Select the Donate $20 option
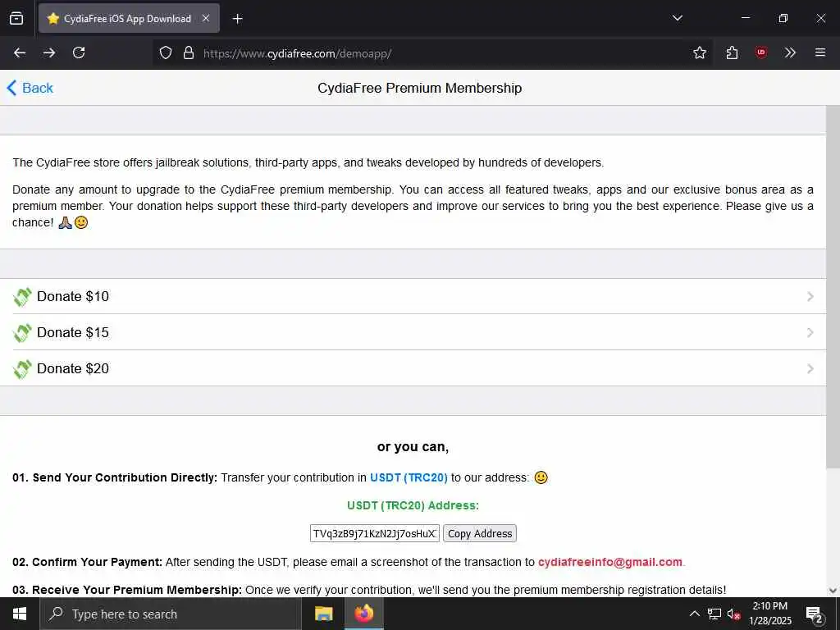 coord(413,368)
